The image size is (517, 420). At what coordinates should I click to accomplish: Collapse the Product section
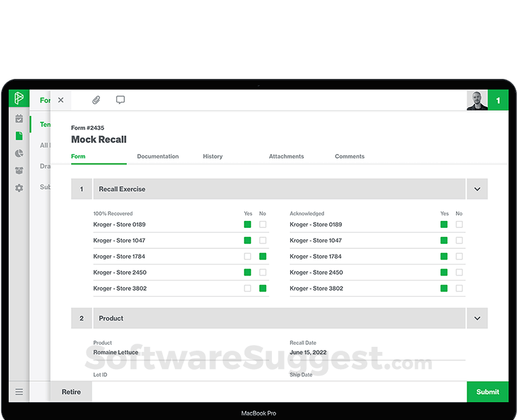pos(477,318)
